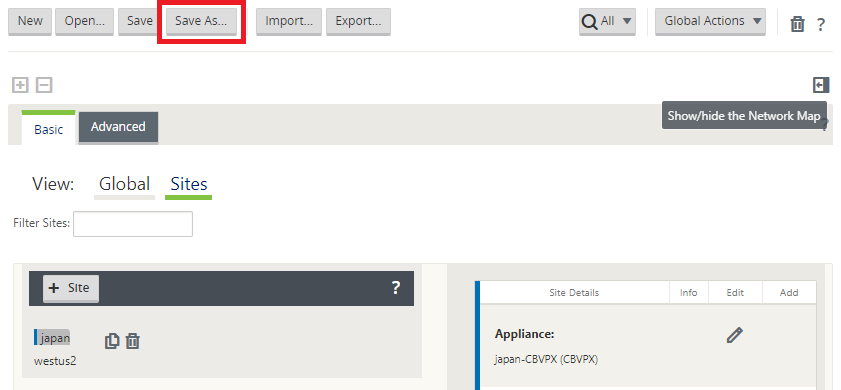
Task: Click the Export... button
Action: tap(358, 21)
